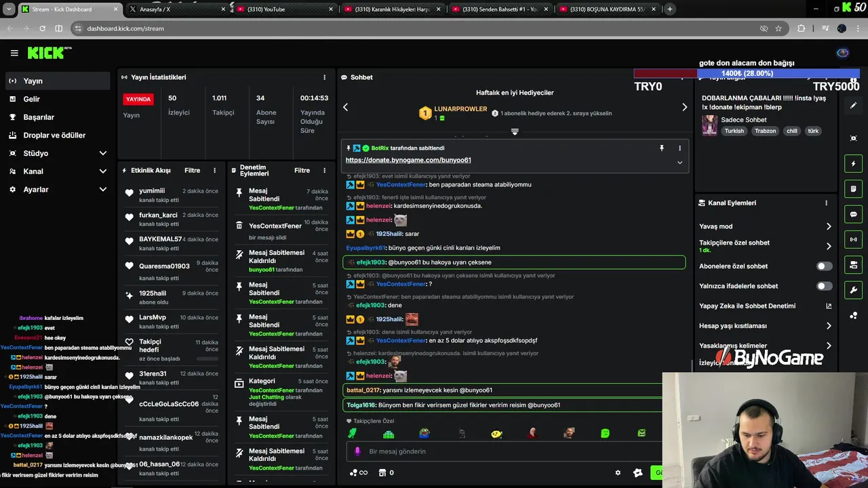The height and width of the screenshot is (488, 868).
Task: Click the Bir mesaj gönderin input field
Action: (505, 451)
